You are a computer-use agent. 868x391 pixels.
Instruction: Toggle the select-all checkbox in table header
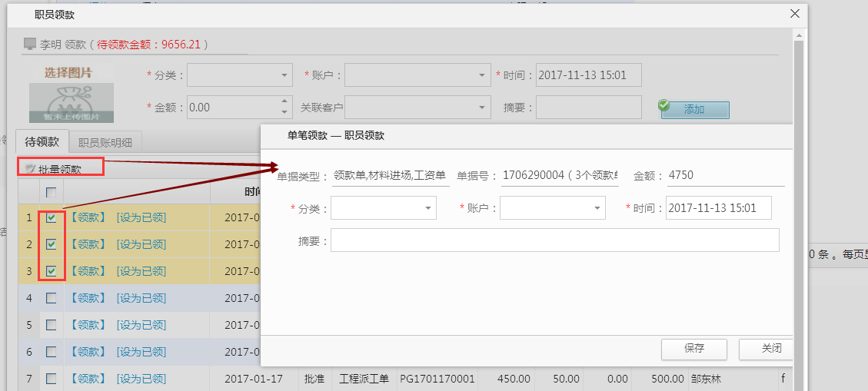click(x=51, y=192)
